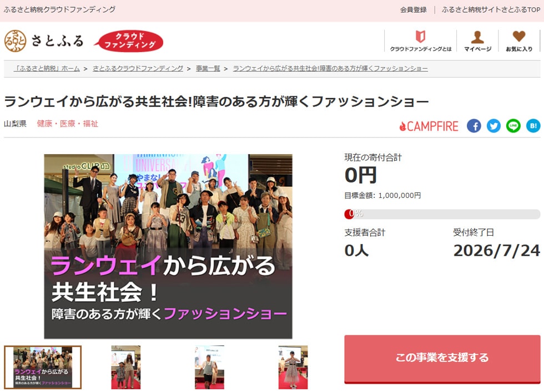Share project on Facebook
The image size is (544, 392).
pyautogui.click(x=474, y=126)
